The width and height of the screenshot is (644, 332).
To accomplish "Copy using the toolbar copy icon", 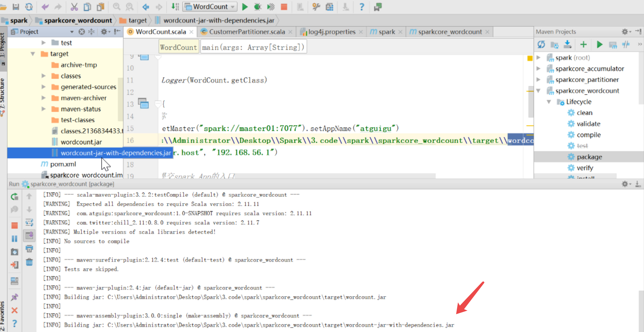I will point(87,7).
